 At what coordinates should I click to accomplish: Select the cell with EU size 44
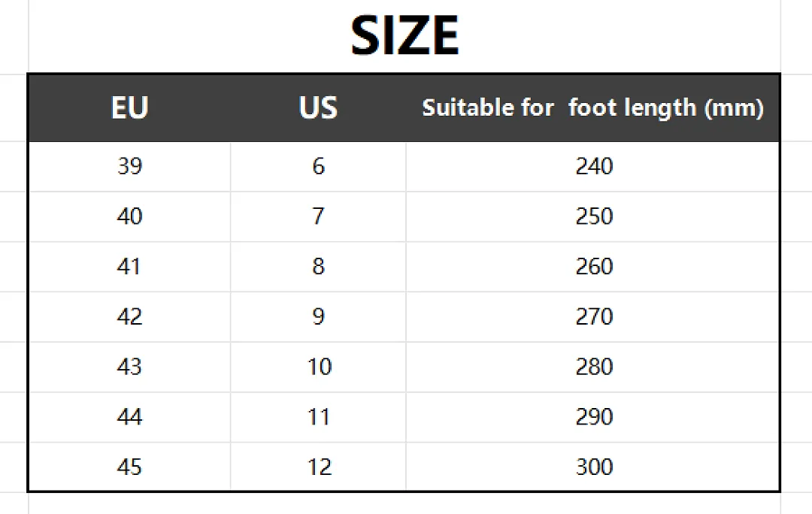point(129,417)
